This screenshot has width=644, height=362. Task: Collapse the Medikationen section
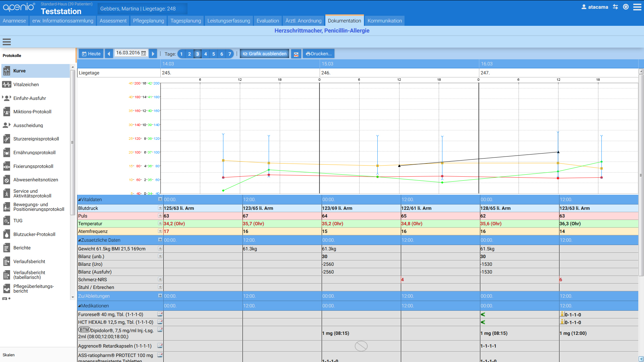coord(79,306)
